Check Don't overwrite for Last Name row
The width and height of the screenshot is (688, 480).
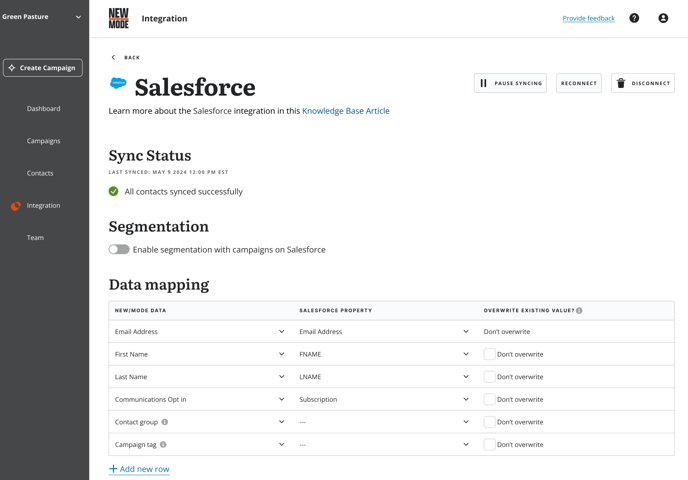click(x=489, y=376)
